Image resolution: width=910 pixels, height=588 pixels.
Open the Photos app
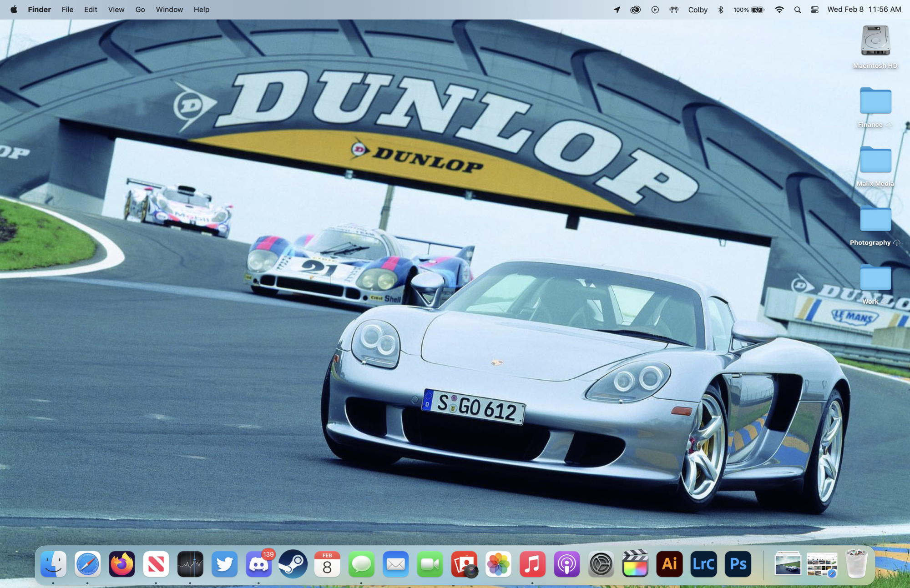click(x=499, y=564)
